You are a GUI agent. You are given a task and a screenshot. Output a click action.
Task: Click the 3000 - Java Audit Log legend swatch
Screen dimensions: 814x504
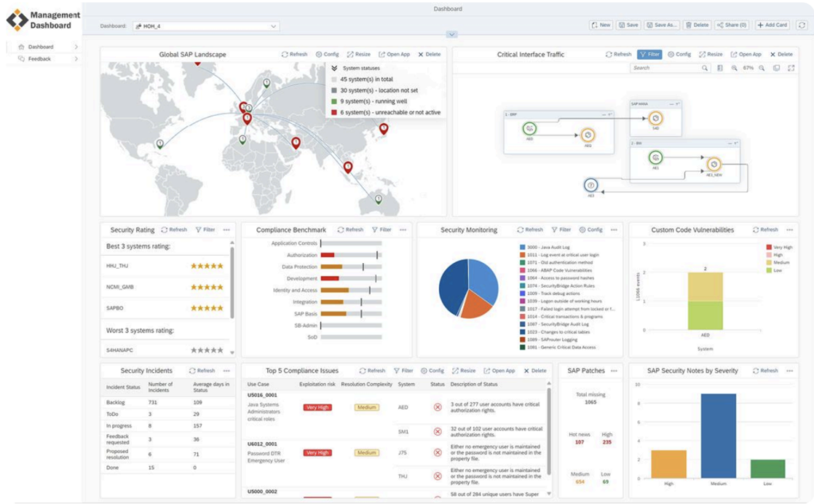522,247
